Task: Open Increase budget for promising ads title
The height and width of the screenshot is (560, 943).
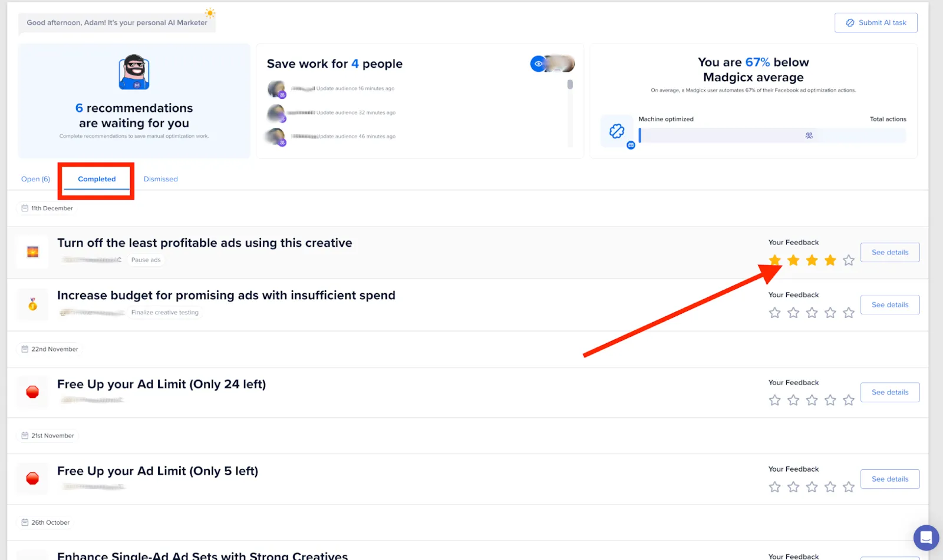Action: 226,296
